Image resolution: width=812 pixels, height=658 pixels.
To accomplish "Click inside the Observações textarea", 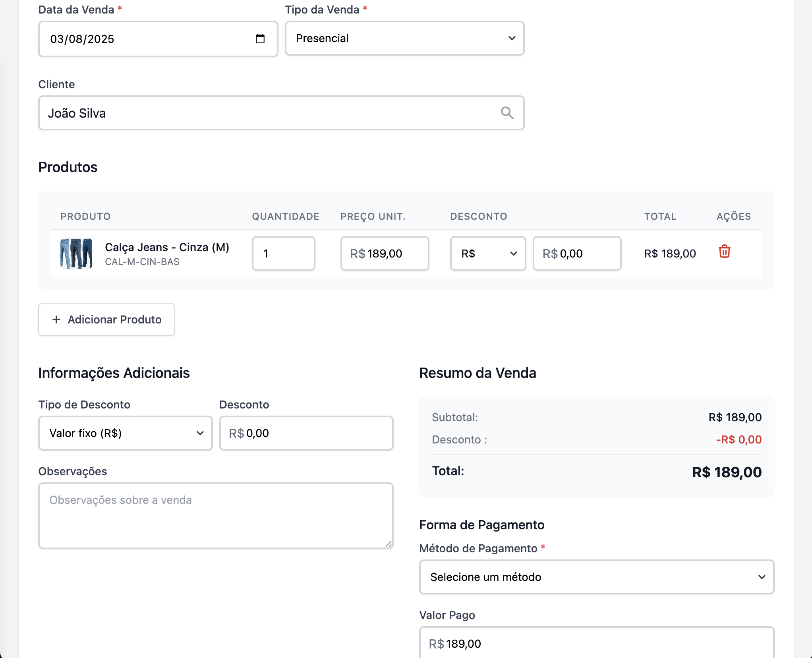I will click(x=215, y=515).
